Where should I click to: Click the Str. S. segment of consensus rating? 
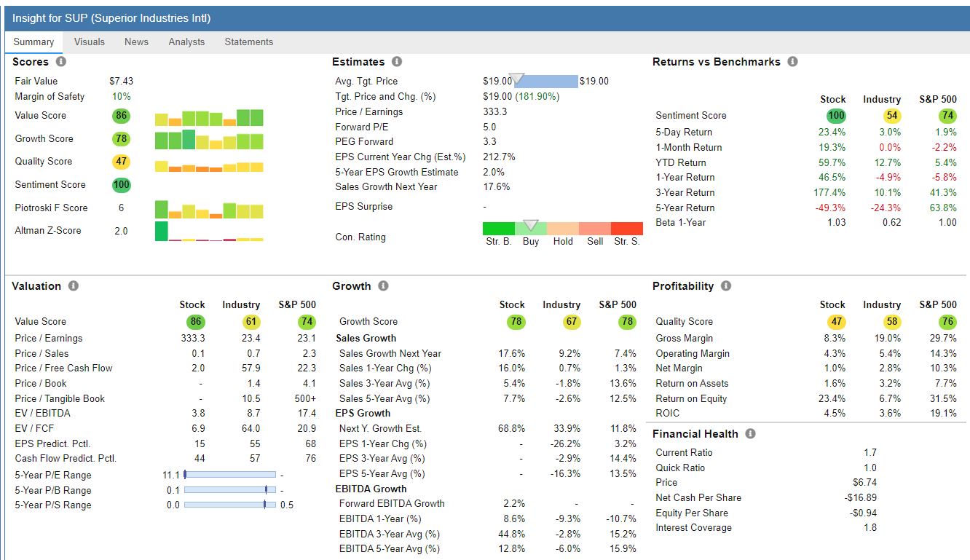(627, 229)
